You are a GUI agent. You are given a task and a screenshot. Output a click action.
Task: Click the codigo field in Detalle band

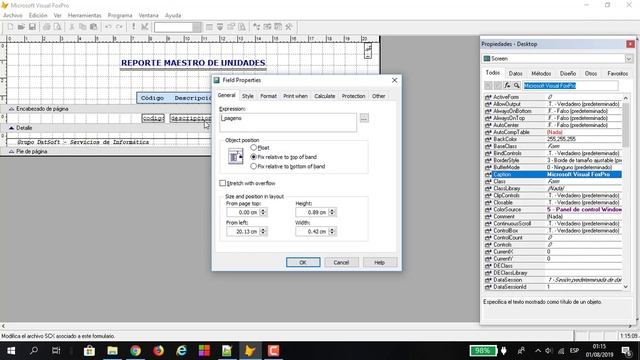point(153,118)
